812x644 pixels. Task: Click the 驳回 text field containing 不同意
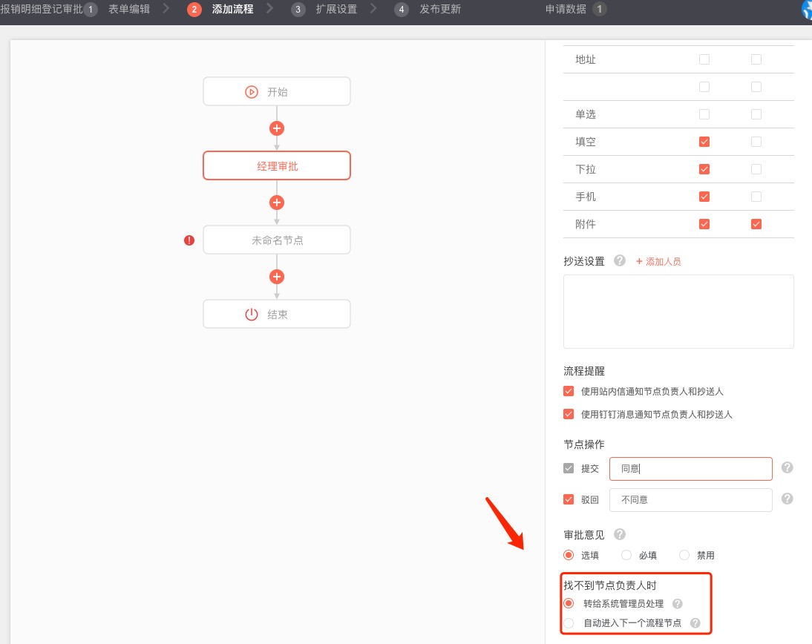(691, 499)
